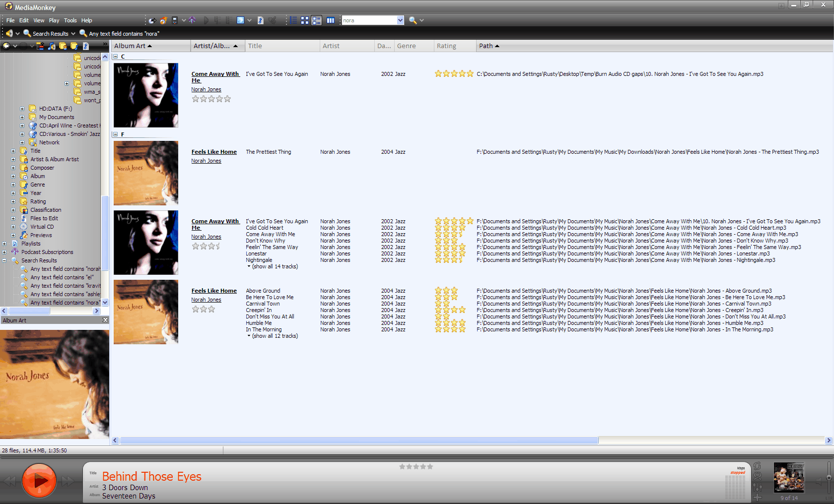The width and height of the screenshot is (834, 504).
Task: Close the Album Art panel
Action: (105, 320)
